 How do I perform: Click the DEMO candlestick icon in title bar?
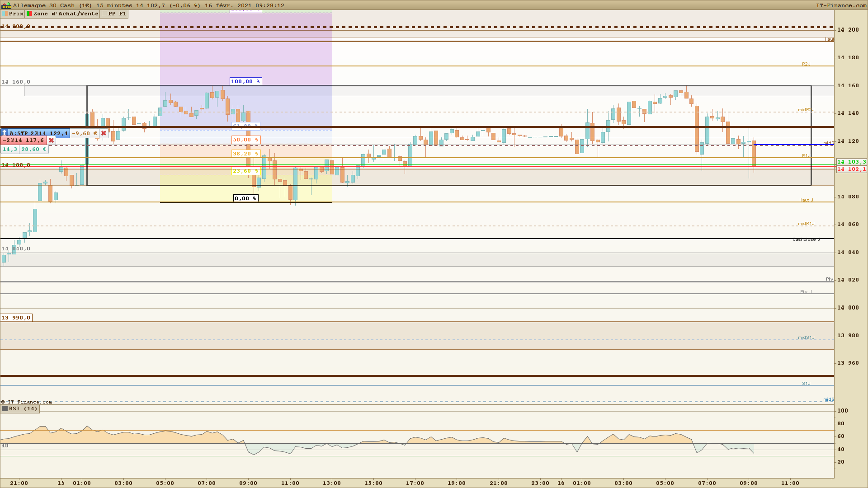coord(6,5)
